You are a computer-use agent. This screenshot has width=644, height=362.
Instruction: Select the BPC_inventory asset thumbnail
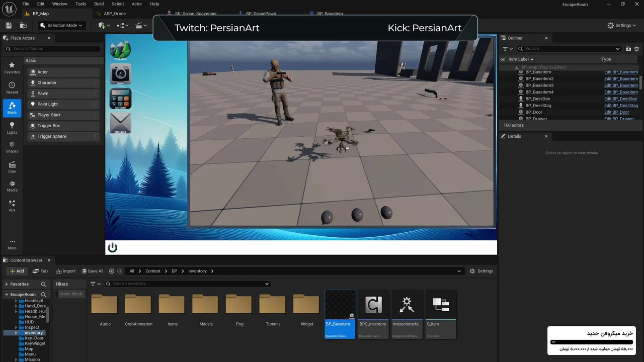[373, 314]
